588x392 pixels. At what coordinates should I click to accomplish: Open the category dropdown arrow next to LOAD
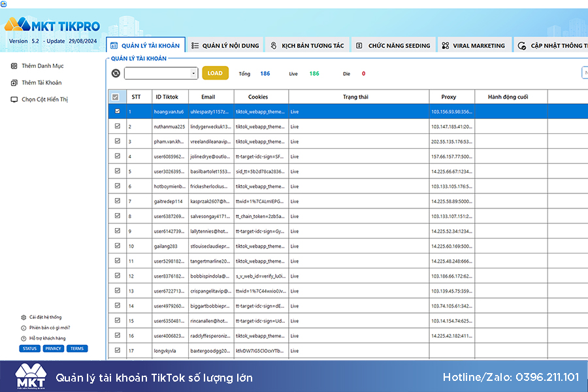(x=193, y=73)
